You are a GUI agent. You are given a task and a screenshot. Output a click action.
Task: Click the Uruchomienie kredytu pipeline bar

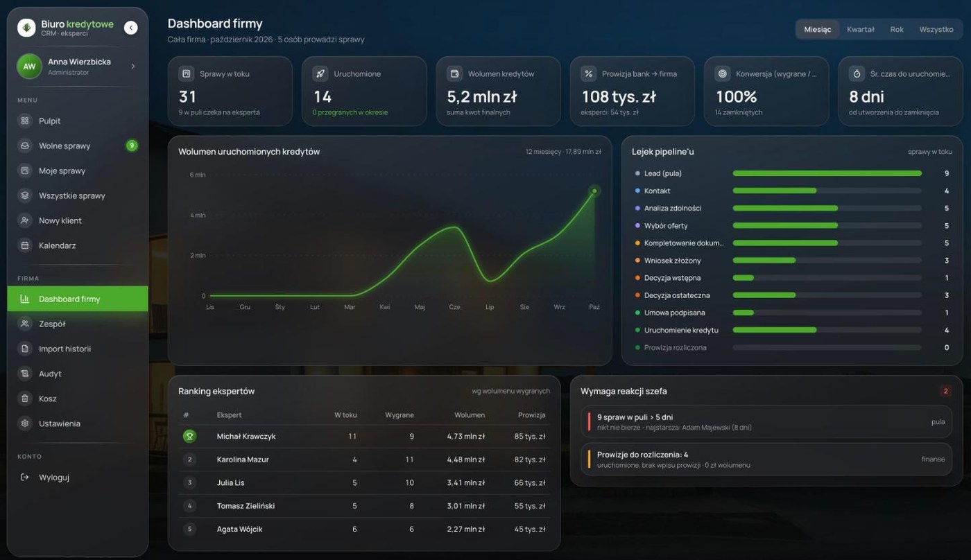[x=827, y=330]
